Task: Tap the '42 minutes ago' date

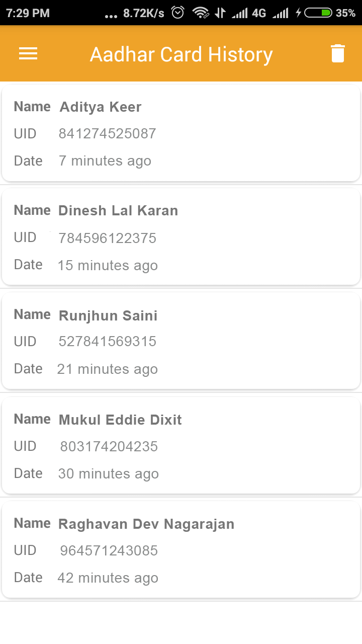Action: (108, 578)
